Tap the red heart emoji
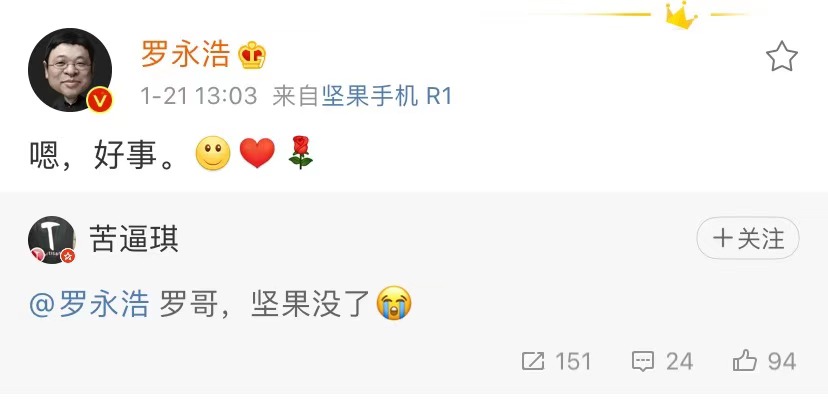The height and width of the screenshot is (406, 828). pos(257,154)
